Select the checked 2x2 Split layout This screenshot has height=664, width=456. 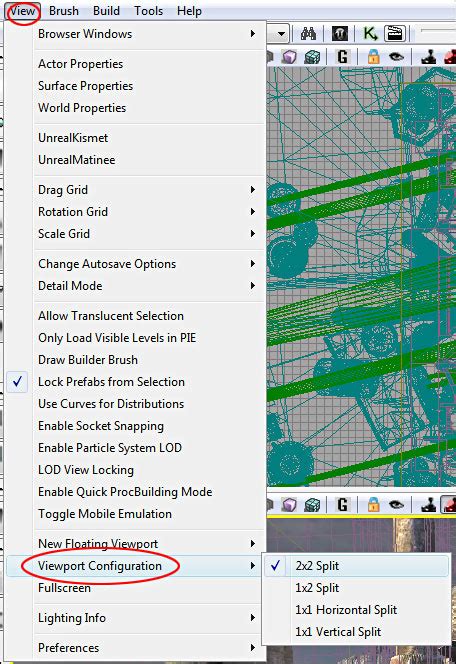[x=357, y=566]
